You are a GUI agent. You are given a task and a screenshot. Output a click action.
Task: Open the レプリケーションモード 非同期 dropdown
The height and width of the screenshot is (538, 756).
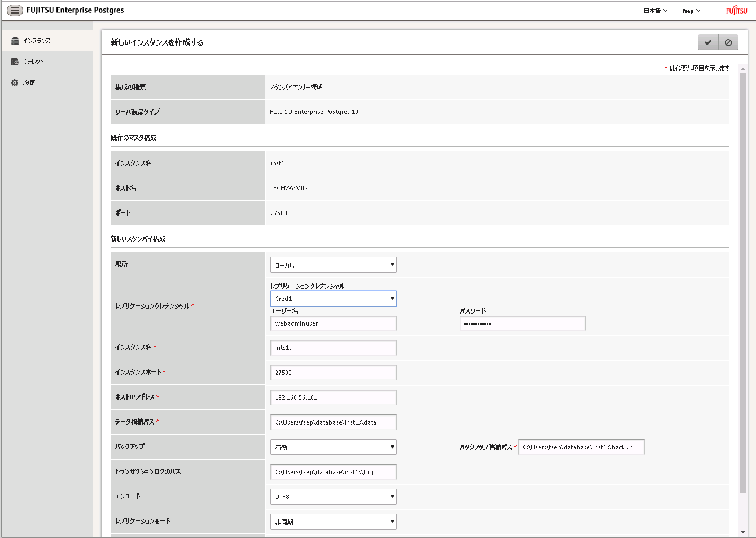[x=334, y=522]
